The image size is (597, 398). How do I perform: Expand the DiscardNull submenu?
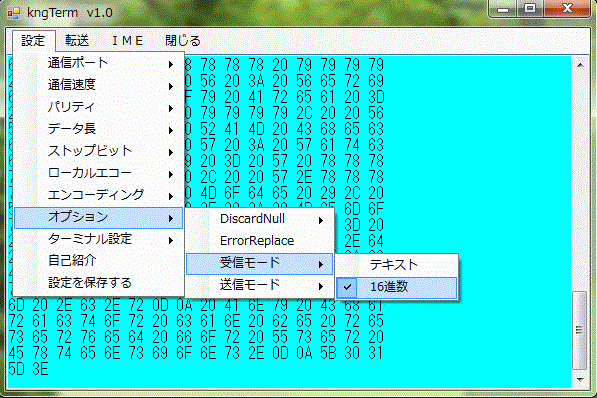259,219
